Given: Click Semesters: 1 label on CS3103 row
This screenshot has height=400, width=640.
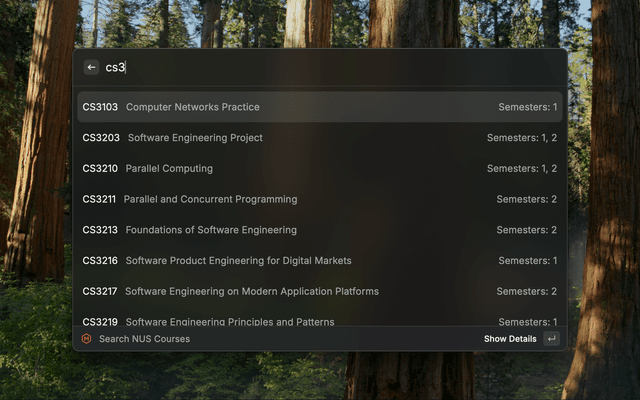Looking at the screenshot, I should click(x=528, y=107).
